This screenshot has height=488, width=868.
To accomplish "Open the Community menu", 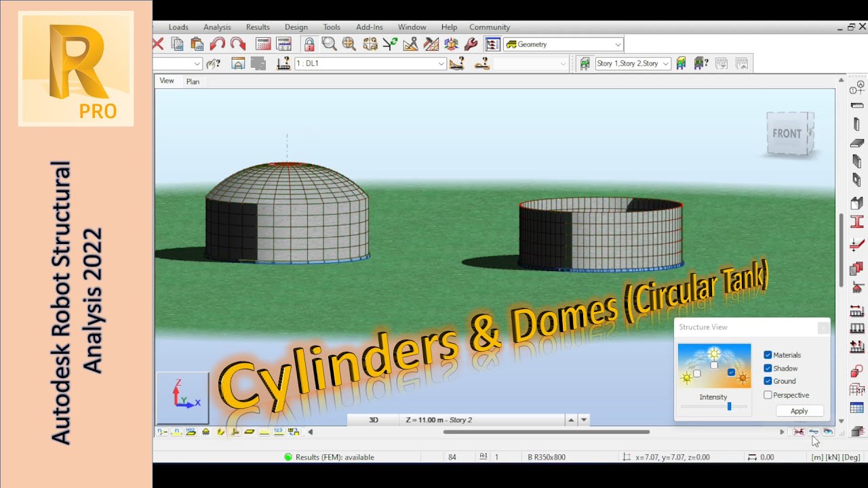I will pyautogui.click(x=490, y=27).
